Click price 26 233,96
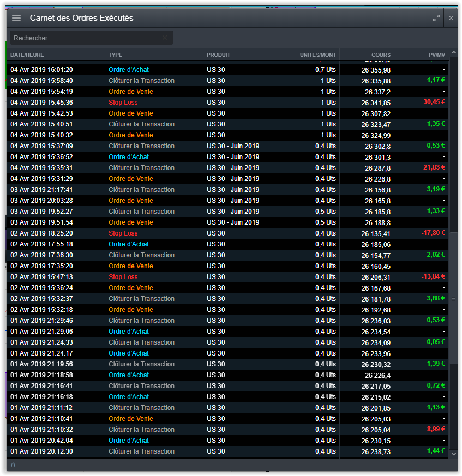462x476 pixels. [376, 354]
